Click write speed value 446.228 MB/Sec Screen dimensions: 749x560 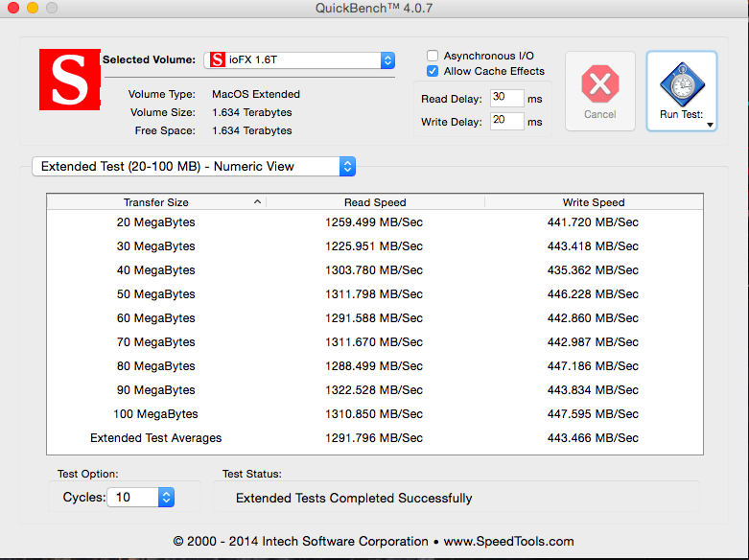[593, 293]
